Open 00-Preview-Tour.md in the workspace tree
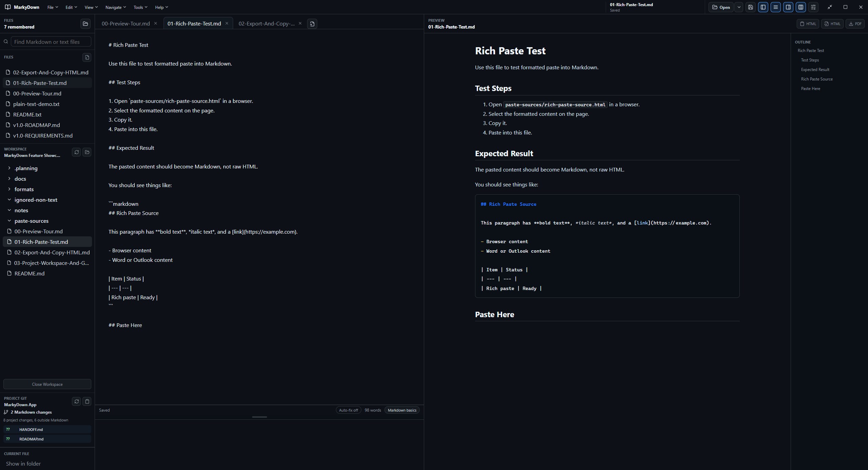This screenshot has height=470, width=868. pos(47,231)
